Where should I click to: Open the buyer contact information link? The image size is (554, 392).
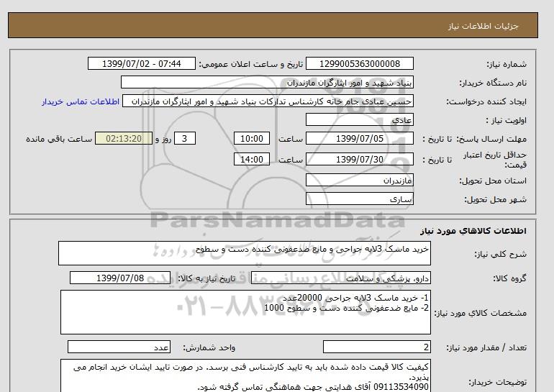(x=81, y=101)
